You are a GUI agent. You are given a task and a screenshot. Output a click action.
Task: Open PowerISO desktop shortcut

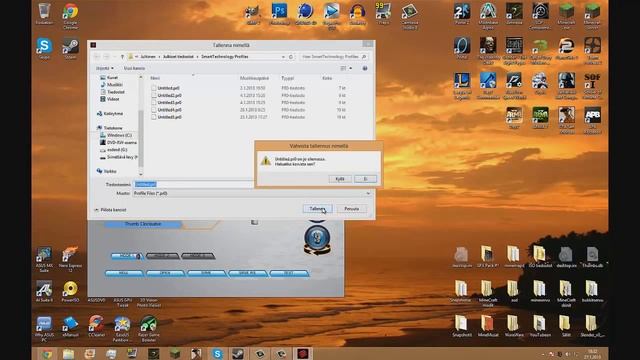click(70, 291)
